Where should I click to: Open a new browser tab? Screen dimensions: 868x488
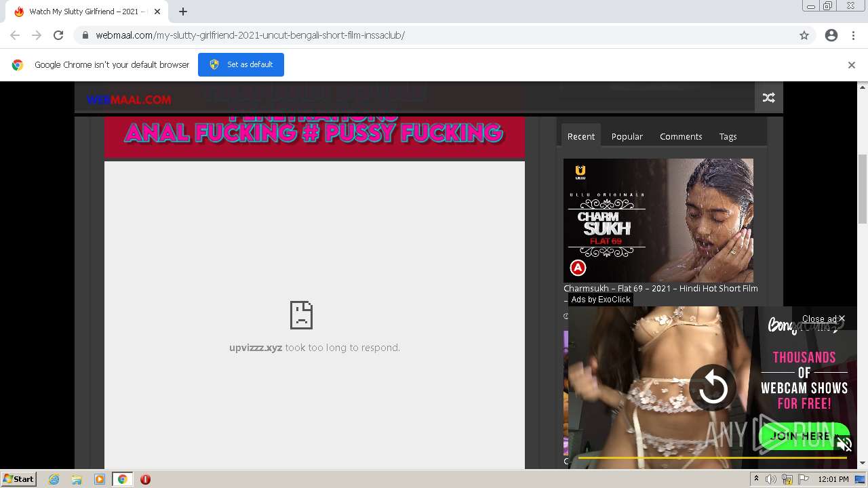click(183, 12)
